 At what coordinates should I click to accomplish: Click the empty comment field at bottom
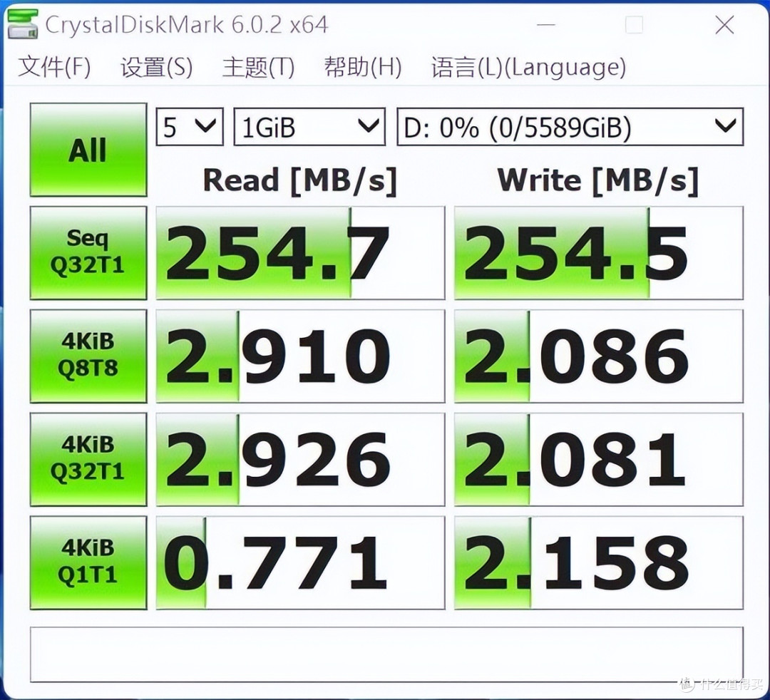[386, 654]
